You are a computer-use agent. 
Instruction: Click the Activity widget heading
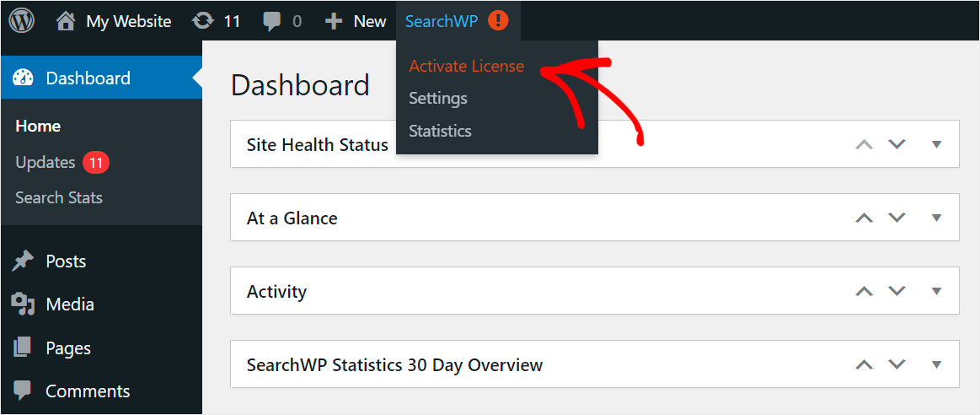coord(277,291)
